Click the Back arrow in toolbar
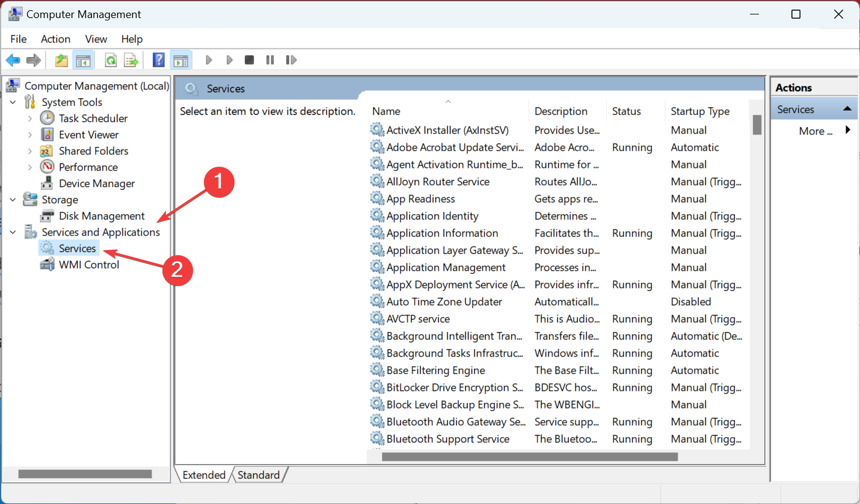860x504 pixels. (x=13, y=60)
